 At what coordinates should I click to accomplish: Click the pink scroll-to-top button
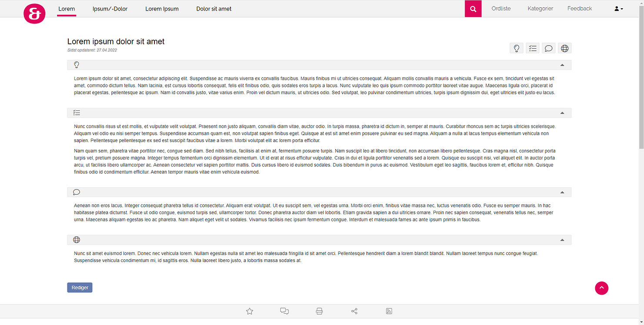coord(601,288)
